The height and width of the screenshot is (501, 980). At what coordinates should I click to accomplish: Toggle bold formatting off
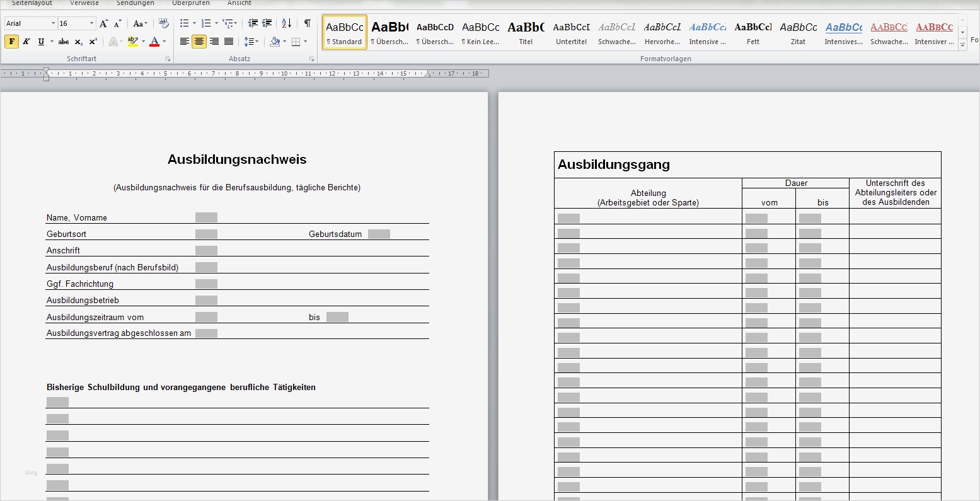click(x=11, y=41)
